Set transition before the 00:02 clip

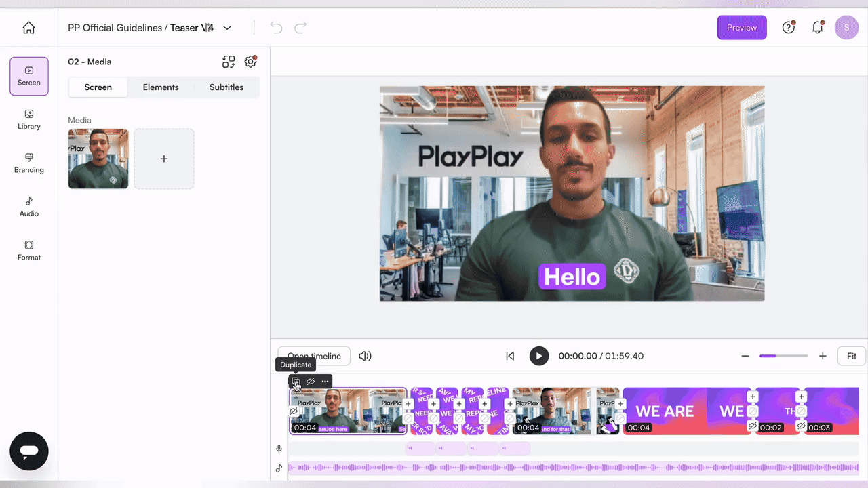click(752, 411)
